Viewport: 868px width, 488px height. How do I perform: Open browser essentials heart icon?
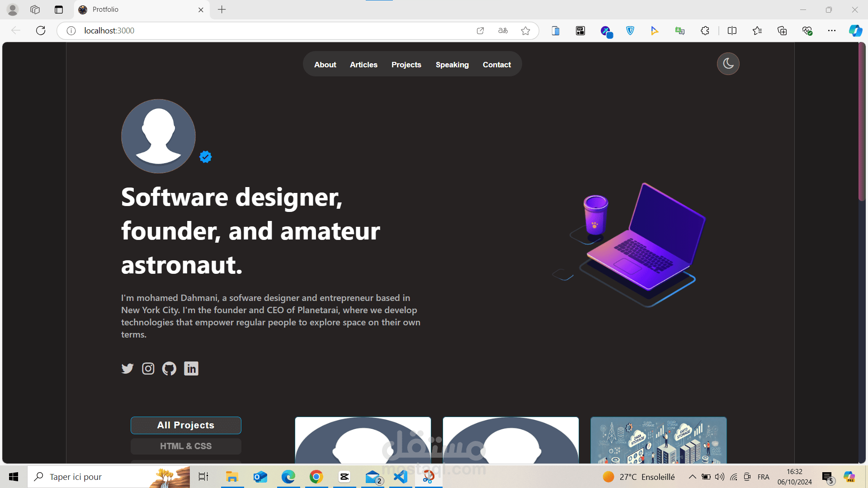point(807,31)
